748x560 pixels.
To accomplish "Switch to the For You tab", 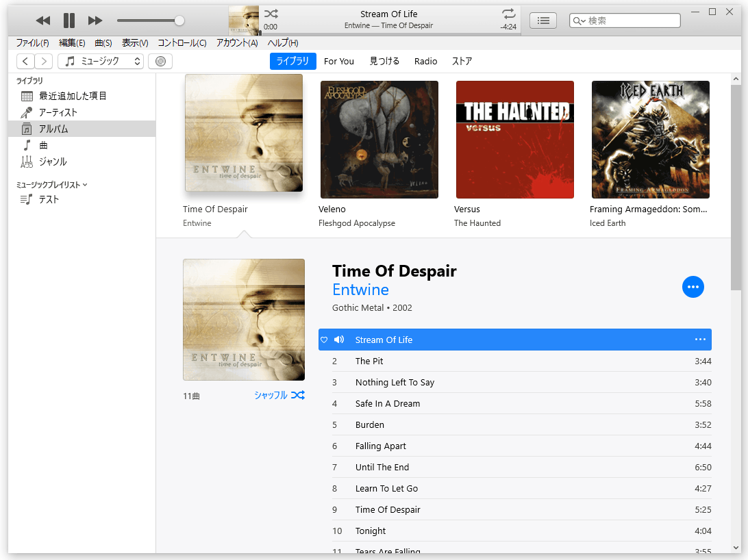I will 338,61.
